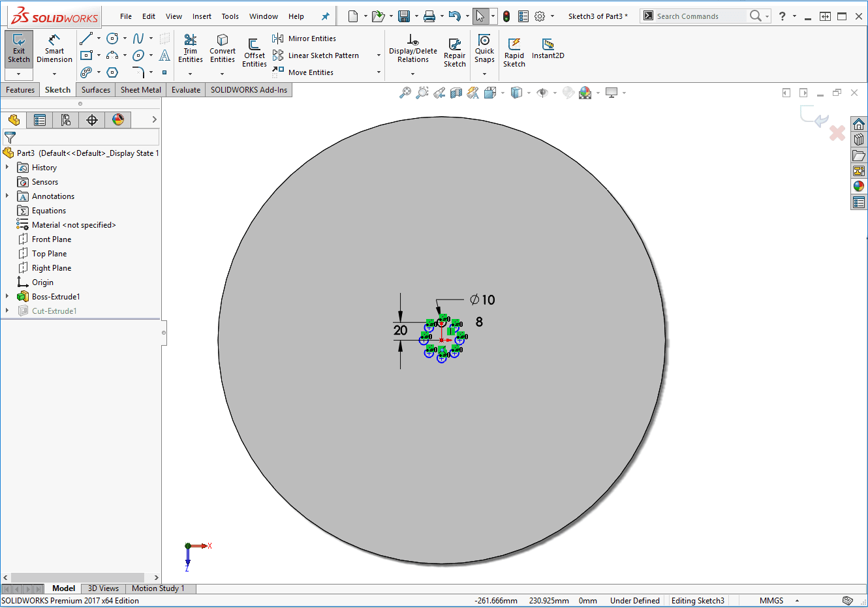Click the Mirror Entities tool
The width and height of the screenshot is (868, 608).
point(305,38)
